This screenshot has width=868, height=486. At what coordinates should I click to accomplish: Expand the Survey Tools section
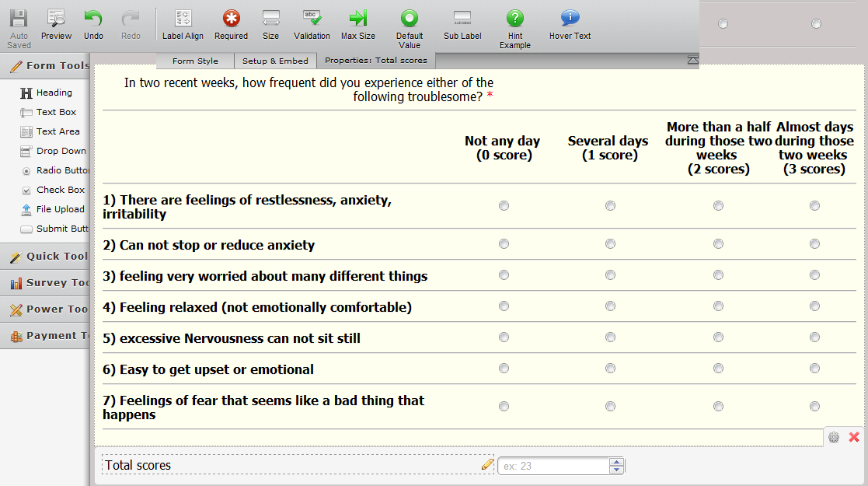click(x=45, y=282)
